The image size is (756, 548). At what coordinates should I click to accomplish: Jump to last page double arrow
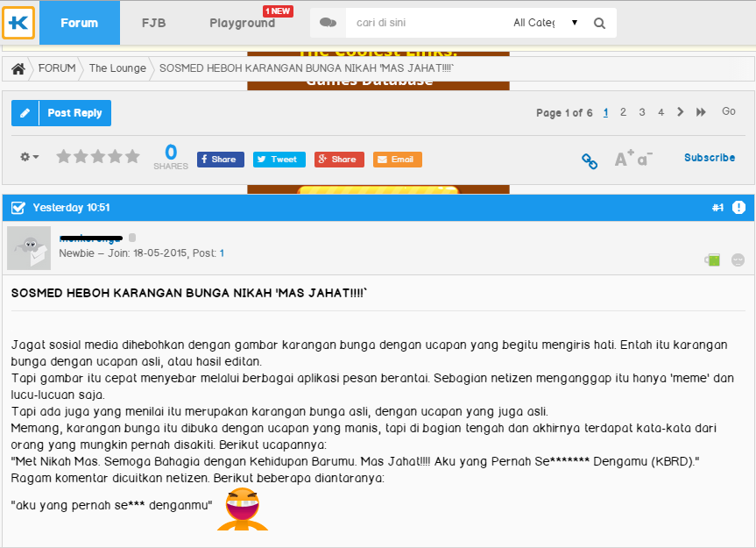pos(701,112)
